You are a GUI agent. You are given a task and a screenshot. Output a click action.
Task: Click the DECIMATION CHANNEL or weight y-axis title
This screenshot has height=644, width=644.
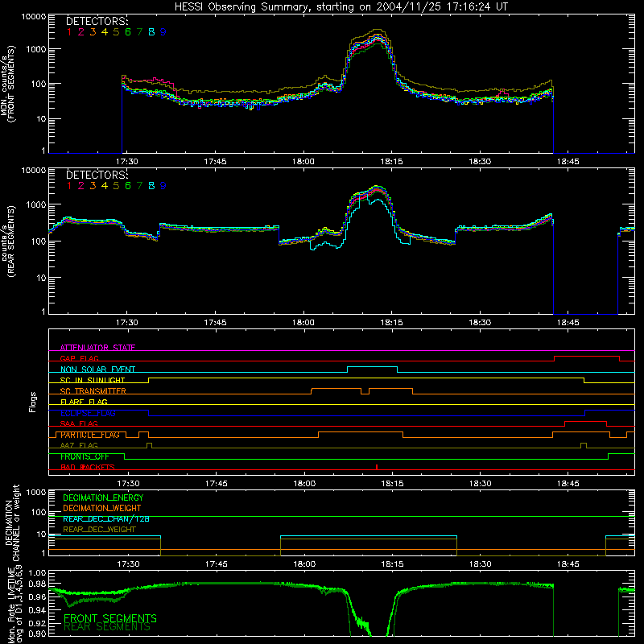pyautogui.click(x=12, y=522)
